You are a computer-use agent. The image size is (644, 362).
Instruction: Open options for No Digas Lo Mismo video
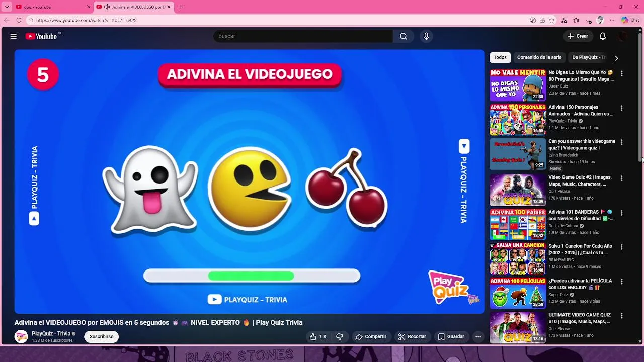click(622, 73)
